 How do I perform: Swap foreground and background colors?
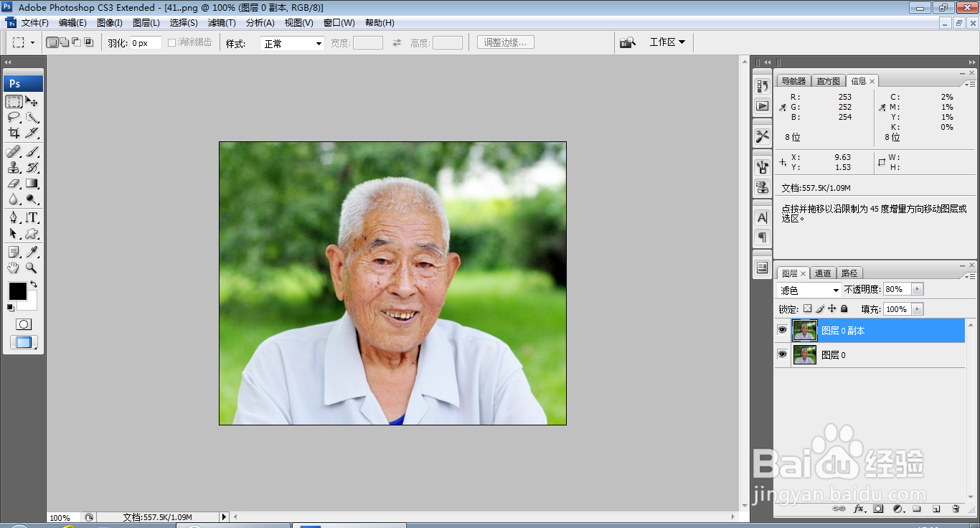(34, 285)
